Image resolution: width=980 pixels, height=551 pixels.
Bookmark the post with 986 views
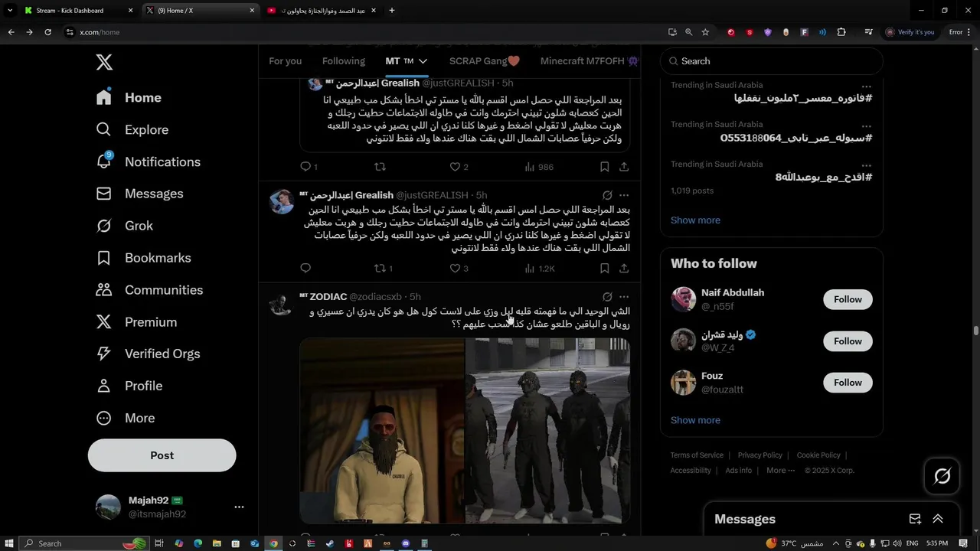click(604, 166)
